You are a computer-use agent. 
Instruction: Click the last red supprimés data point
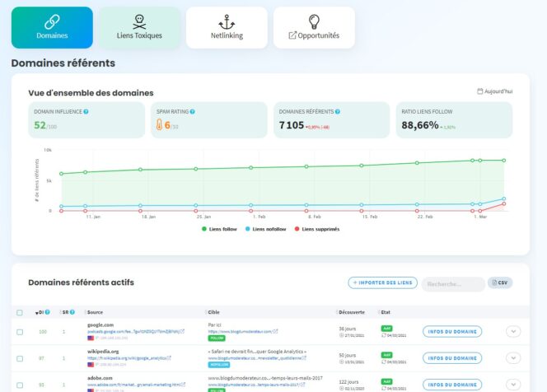(x=503, y=203)
